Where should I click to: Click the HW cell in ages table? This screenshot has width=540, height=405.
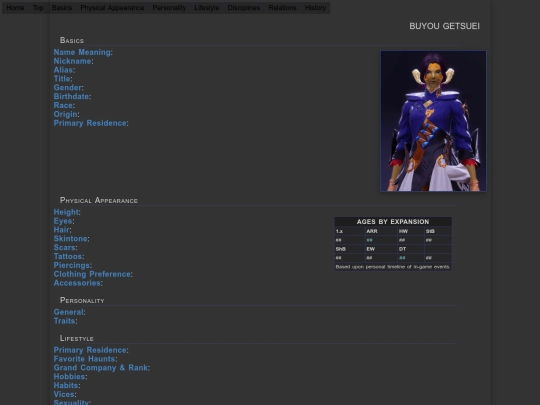[411, 231]
